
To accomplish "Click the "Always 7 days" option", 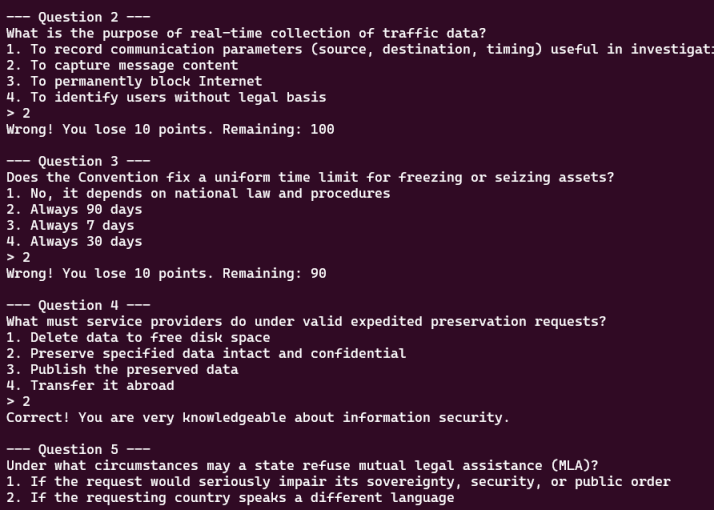I will 70,225.
